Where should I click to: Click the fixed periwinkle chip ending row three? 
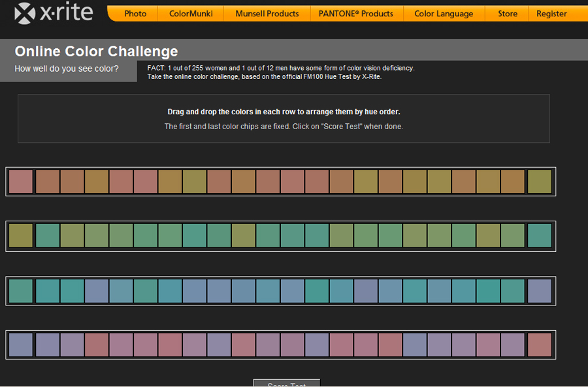click(x=539, y=290)
